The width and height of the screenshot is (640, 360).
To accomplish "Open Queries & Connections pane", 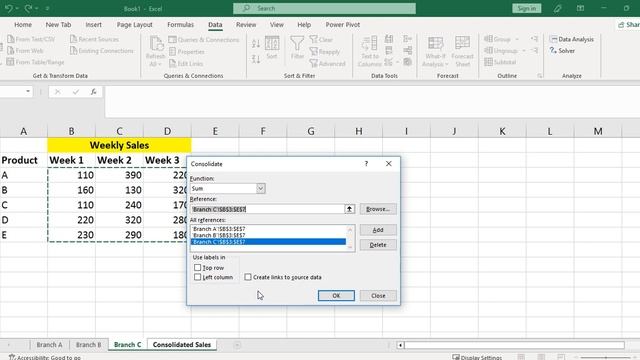I will pyautogui.click(x=204, y=40).
